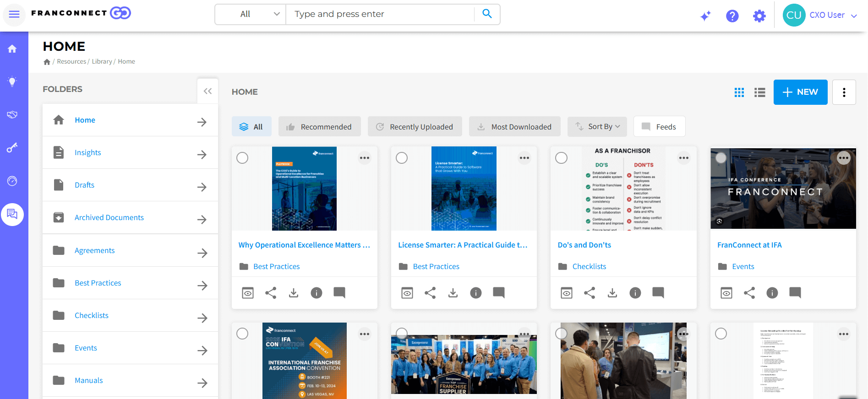Download the Do's and Don'ts document
This screenshot has width=868, height=399.
[x=612, y=293]
